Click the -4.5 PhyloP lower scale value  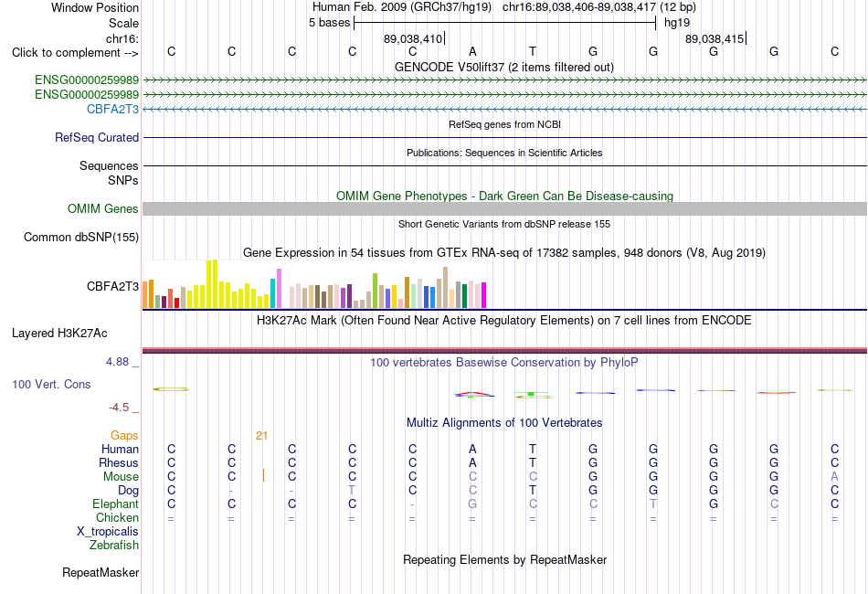coord(119,408)
